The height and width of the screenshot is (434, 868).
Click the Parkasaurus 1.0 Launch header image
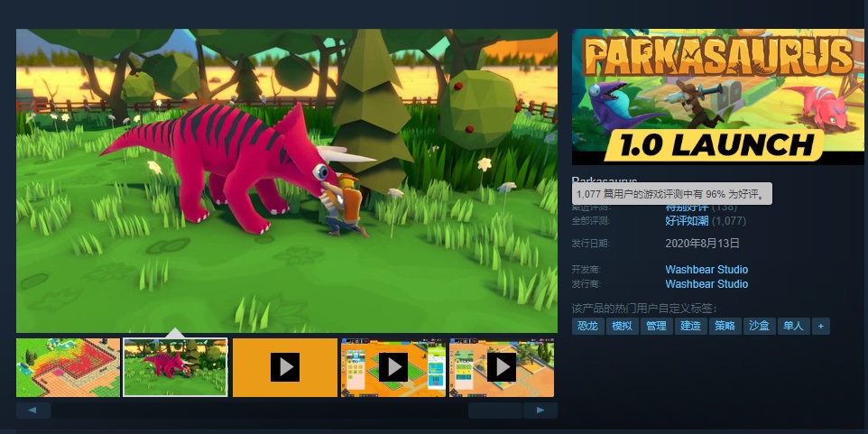(712, 97)
